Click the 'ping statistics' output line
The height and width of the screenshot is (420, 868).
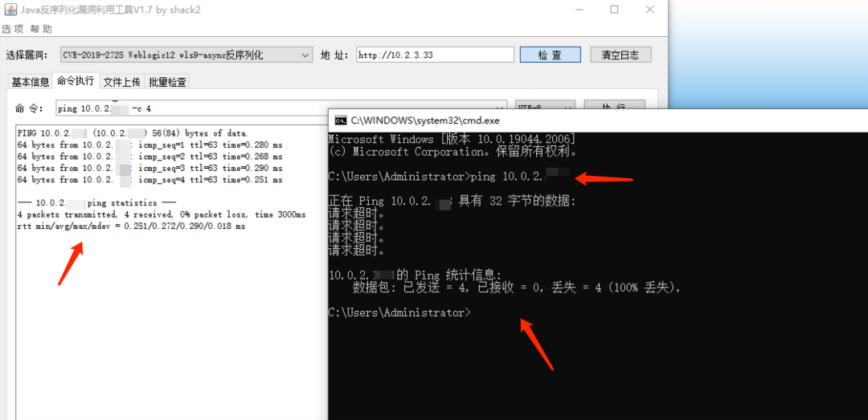[97, 203]
